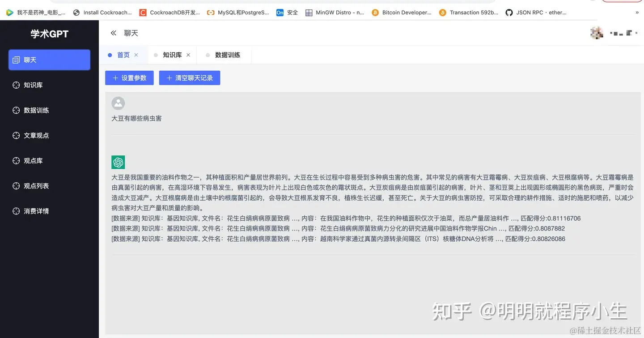Open the Install Cockroach bookmark
Viewport: 644px width, 338px height.
(102, 13)
